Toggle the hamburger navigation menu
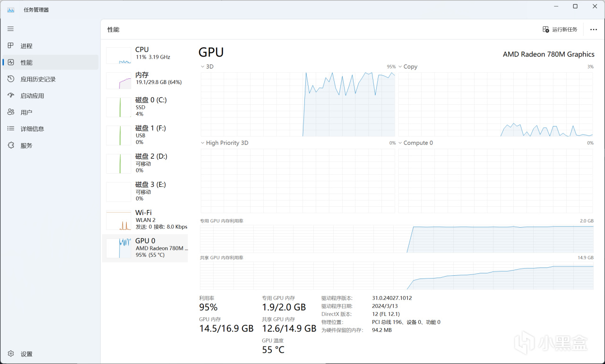Screen dimensions: 605x364 click(x=10, y=29)
